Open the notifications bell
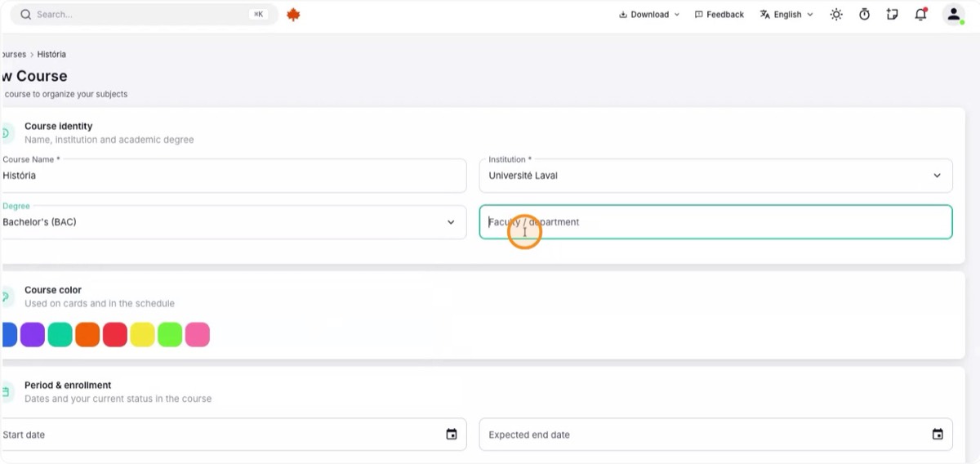 point(920,15)
